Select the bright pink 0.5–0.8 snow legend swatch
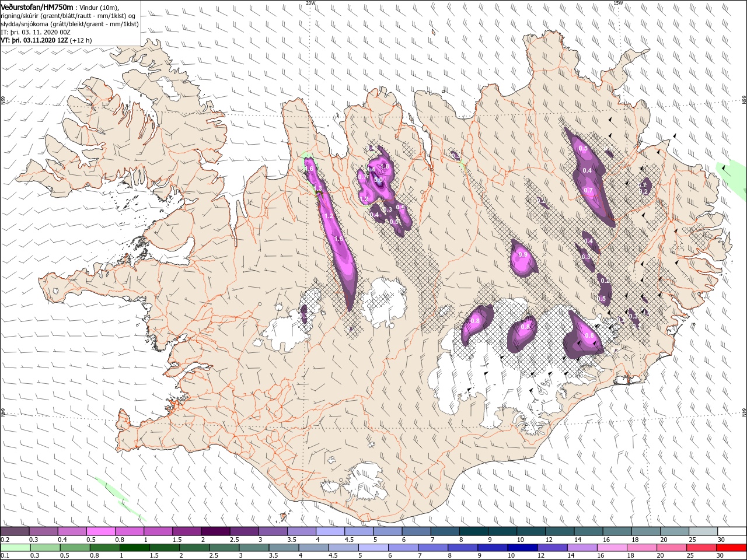Viewport: 747px width, 560px height. pos(100,531)
